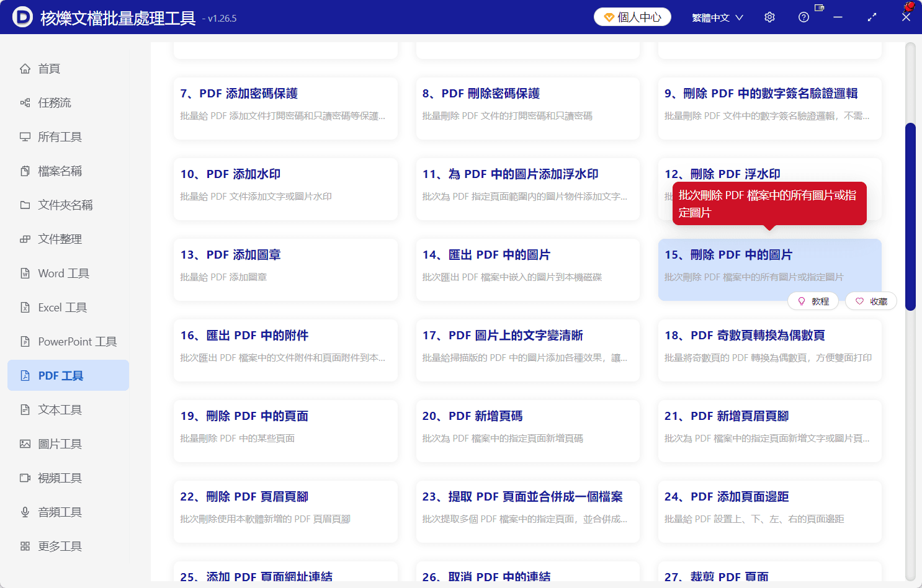Image resolution: width=922 pixels, height=588 pixels.
Task: Switch to PowerPoint 工具 category
Action: [x=68, y=342]
